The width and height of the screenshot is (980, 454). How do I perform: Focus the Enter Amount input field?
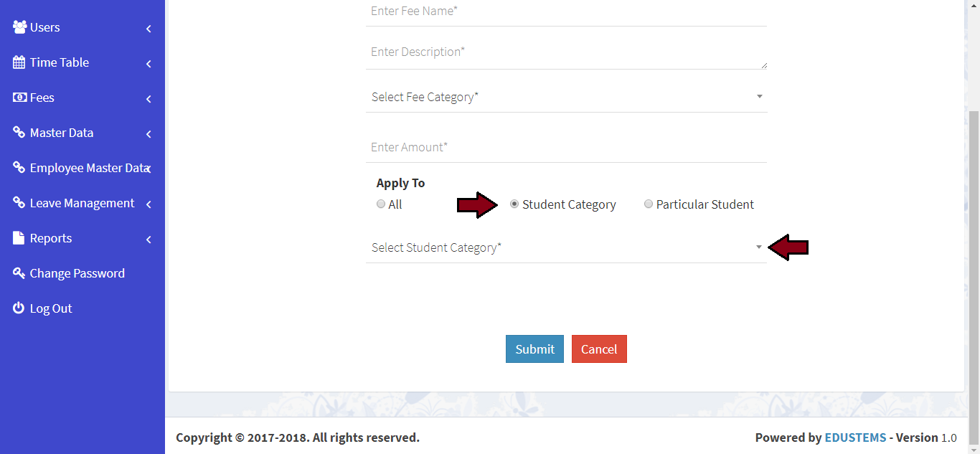pos(566,147)
